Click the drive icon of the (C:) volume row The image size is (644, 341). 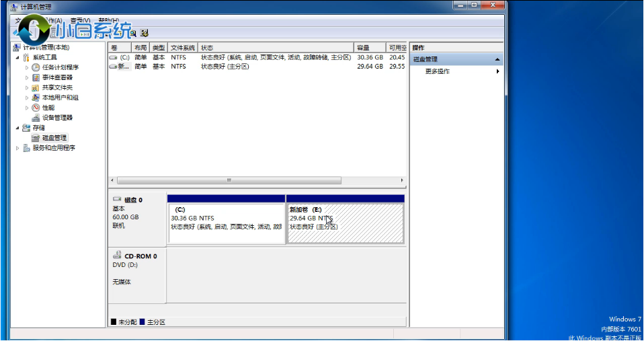(x=114, y=58)
